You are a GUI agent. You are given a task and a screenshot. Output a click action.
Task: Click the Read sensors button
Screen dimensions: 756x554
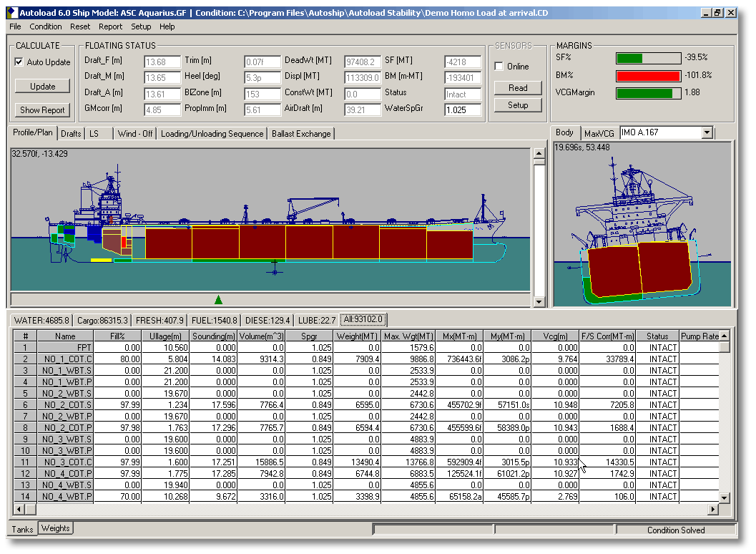click(x=517, y=88)
